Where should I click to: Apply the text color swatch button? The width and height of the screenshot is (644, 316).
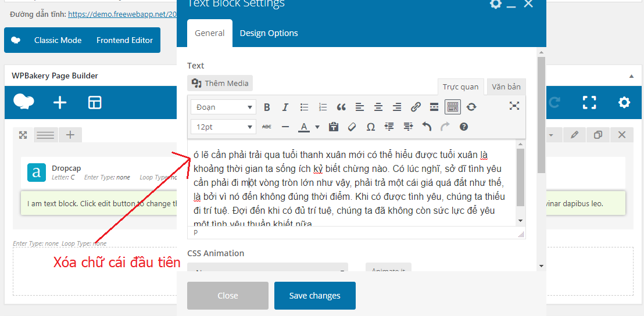point(303,127)
